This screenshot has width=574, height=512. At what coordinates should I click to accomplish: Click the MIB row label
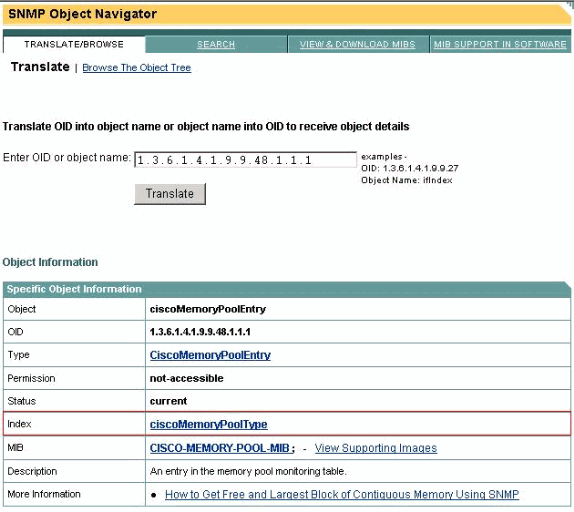point(15,448)
